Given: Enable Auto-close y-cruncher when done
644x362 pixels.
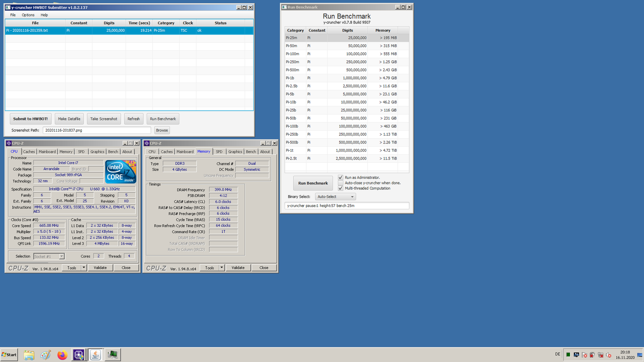Looking at the screenshot, I should (x=340, y=183).
